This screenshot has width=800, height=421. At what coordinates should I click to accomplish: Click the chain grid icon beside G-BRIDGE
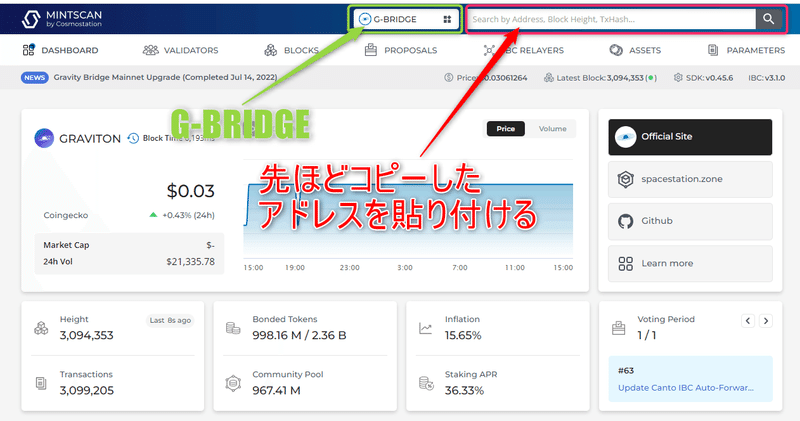[447, 19]
